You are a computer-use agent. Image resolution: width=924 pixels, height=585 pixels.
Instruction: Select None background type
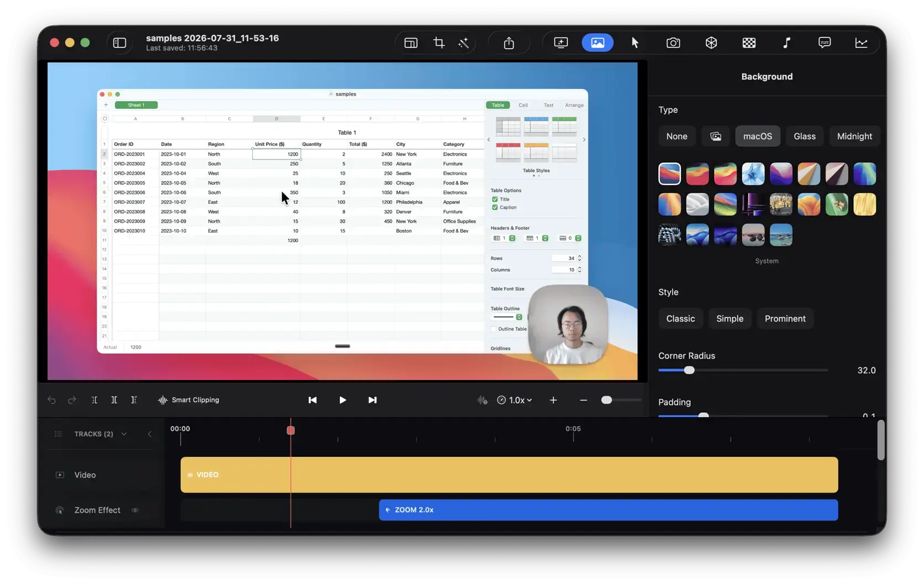coord(676,136)
